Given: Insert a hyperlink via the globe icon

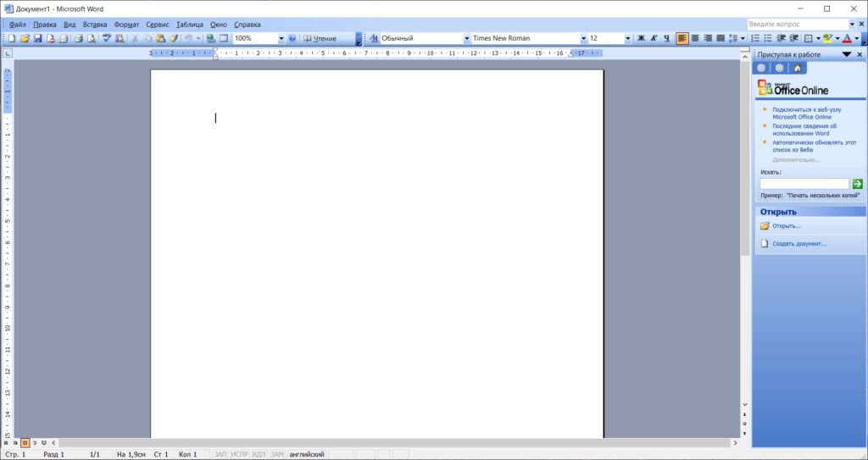Looking at the screenshot, I should (210, 38).
